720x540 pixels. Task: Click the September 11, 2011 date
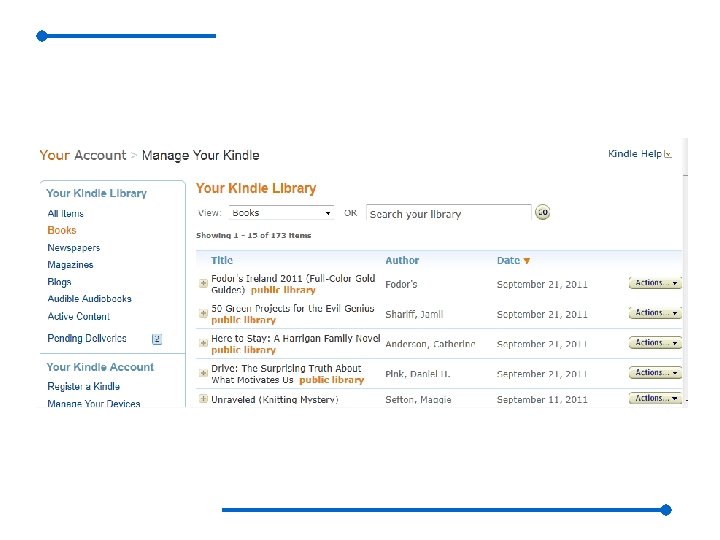point(542,400)
